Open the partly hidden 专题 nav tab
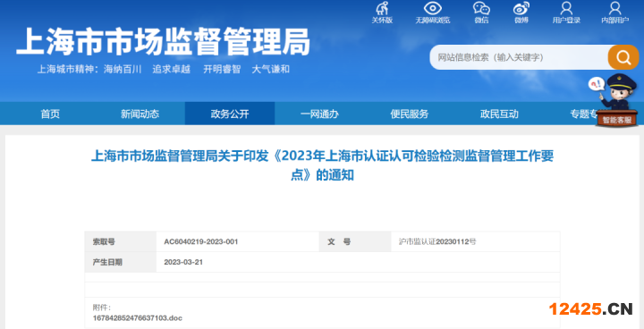 tap(583, 114)
